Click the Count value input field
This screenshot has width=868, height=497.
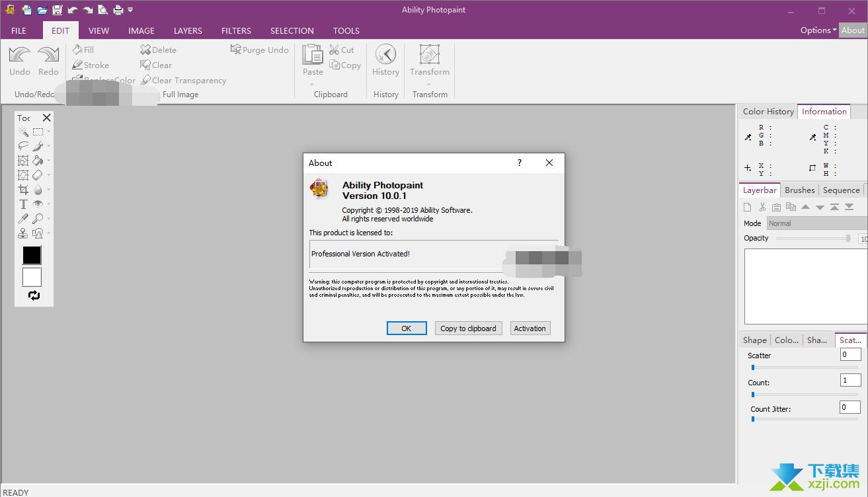pyautogui.click(x=851, y=380)
